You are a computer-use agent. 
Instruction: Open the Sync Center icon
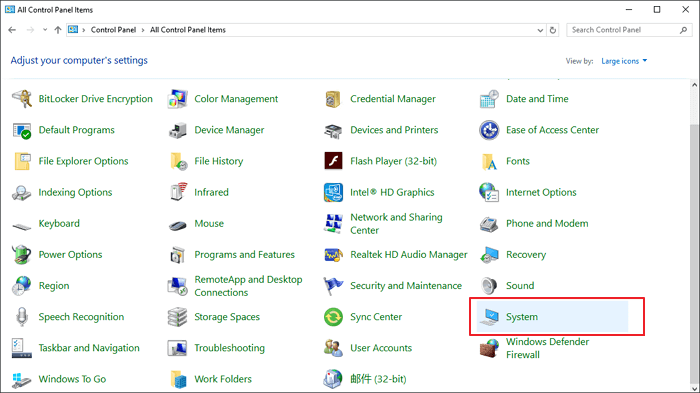coord(333,317)
